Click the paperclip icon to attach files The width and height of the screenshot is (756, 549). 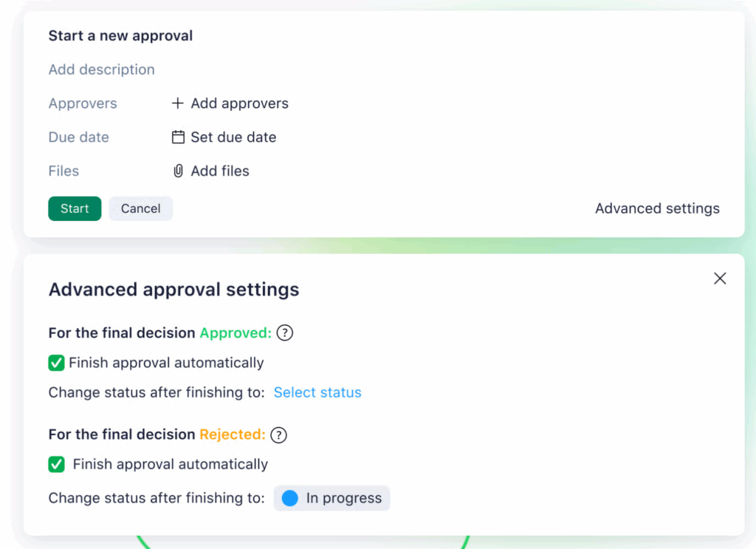tap(178, 171)
